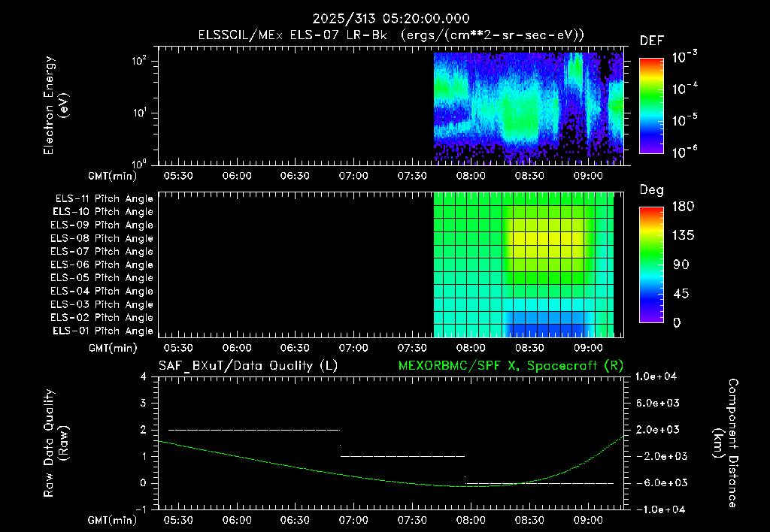
Task: Select the ELS-10 Pitch Angle row label
Action: 103,212
